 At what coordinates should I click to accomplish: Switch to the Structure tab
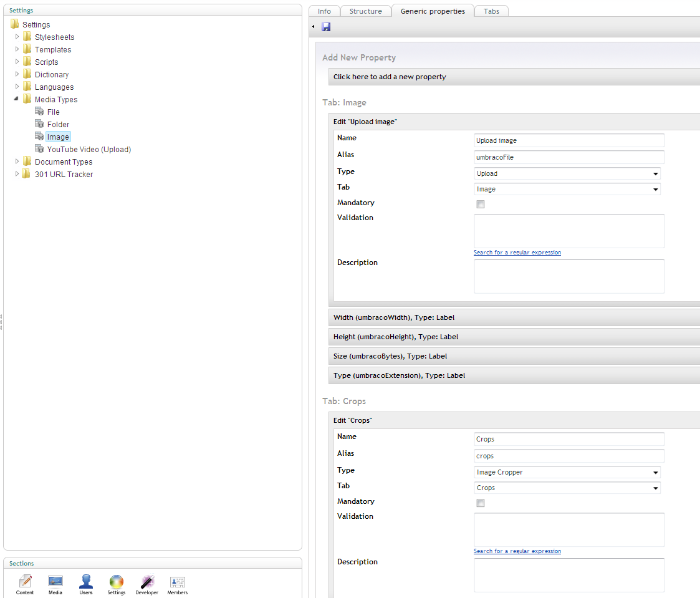click(x=365, y=11)
